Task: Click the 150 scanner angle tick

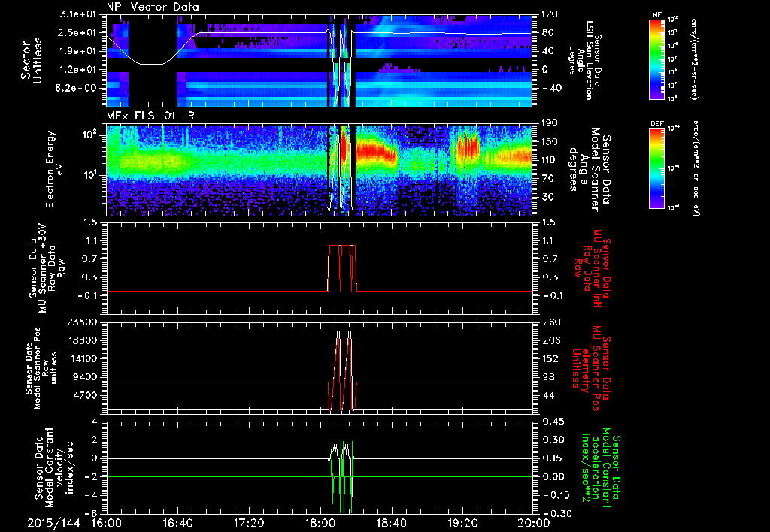Action: point(550,142)
